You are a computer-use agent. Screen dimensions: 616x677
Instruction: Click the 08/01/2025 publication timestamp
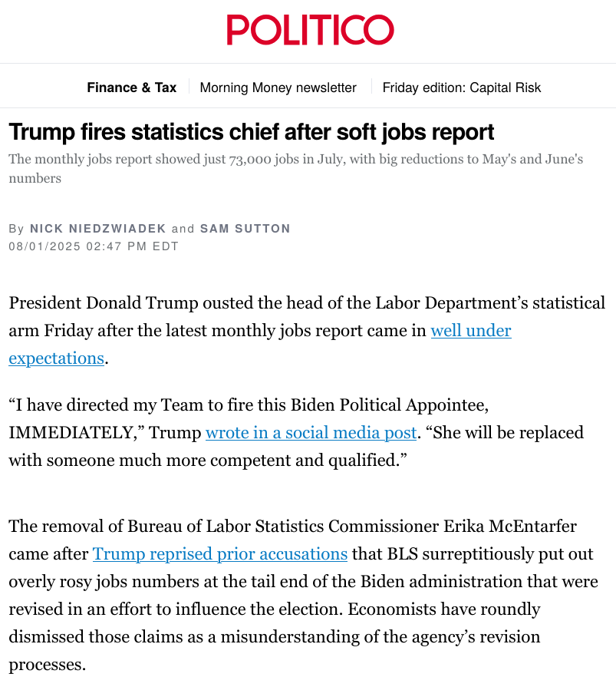point(93,246)
